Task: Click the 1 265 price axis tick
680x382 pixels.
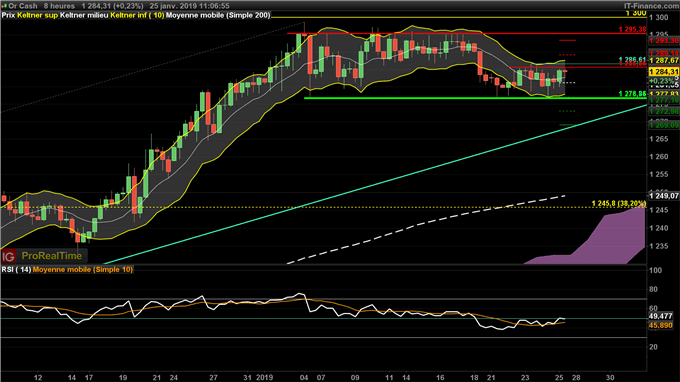Action: 659,139
